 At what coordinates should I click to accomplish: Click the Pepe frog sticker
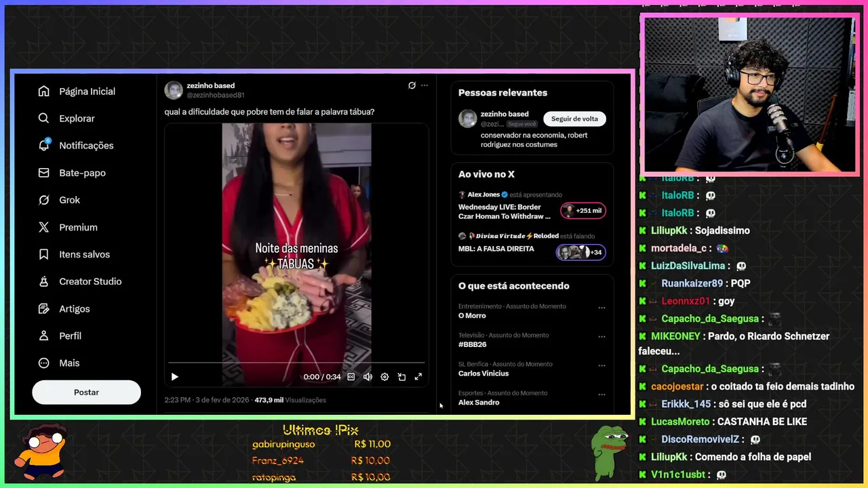pos(609,452)
